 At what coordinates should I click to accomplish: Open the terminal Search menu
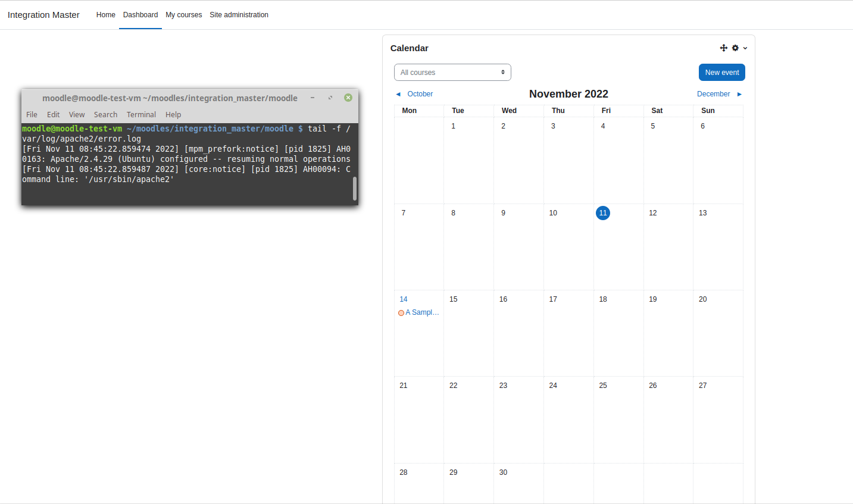tap(105, 115)
